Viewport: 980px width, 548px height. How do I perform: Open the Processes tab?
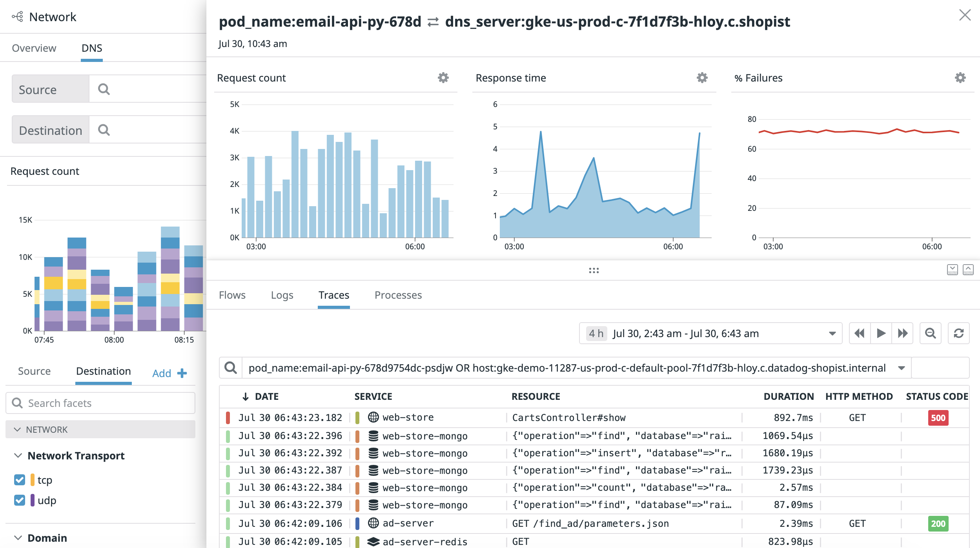pos(398,295)
